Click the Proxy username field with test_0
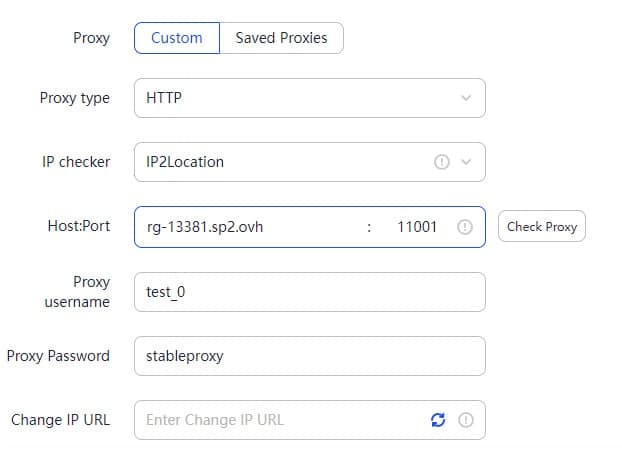The width and height of the screenshot is (622, 459). pos(309,292)
